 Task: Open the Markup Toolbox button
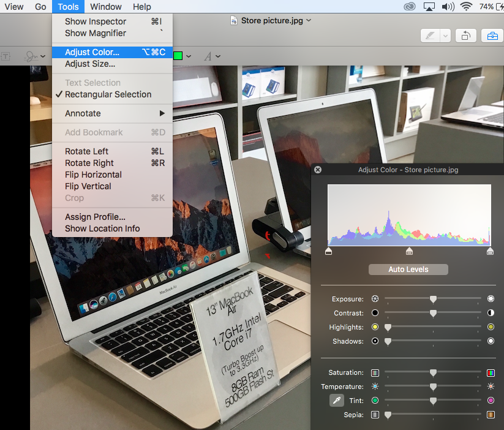point(492,36)
